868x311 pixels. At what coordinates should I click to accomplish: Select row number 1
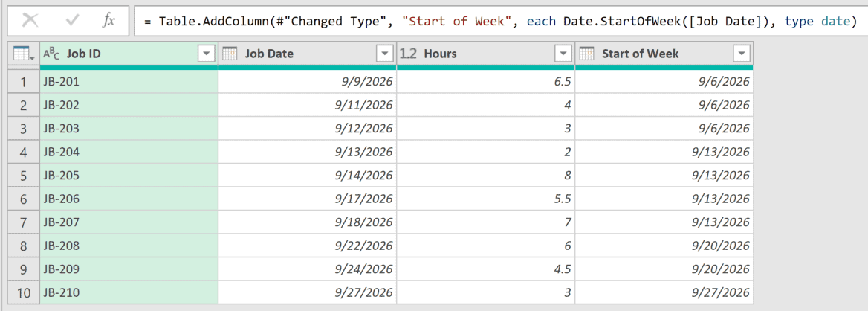pos(24,82)
